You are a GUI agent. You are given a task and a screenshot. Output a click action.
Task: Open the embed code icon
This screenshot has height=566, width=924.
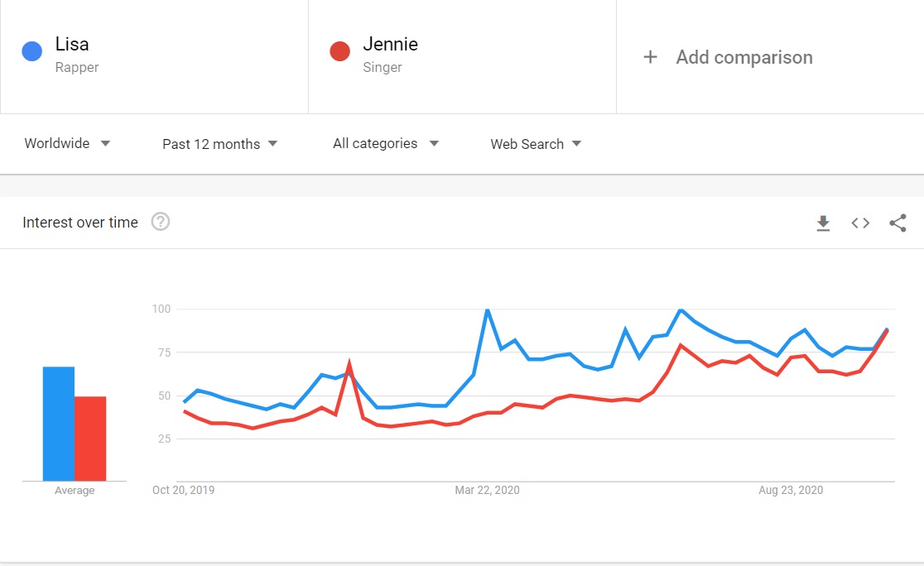coord(860,223)
